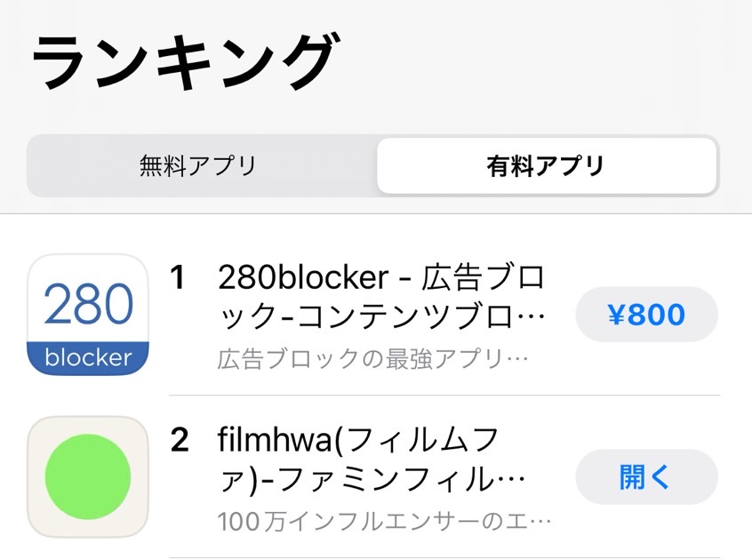The image size is (752, 560).
Task: Tap the filmhwa green circle app icon
Action: click(88, 476)
